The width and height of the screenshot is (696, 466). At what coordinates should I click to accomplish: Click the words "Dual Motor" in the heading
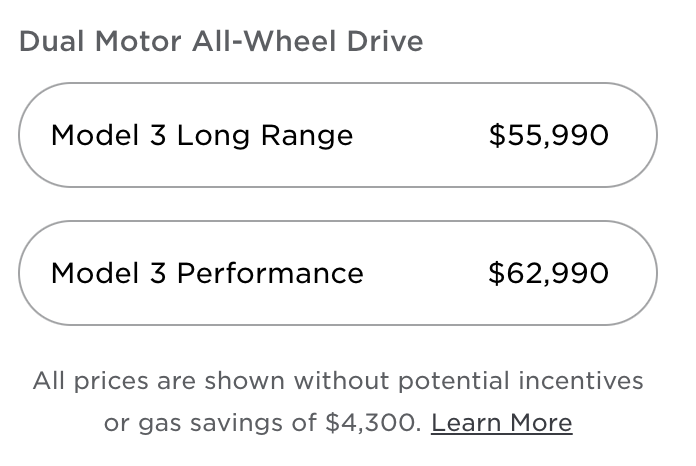pos(82,42)
